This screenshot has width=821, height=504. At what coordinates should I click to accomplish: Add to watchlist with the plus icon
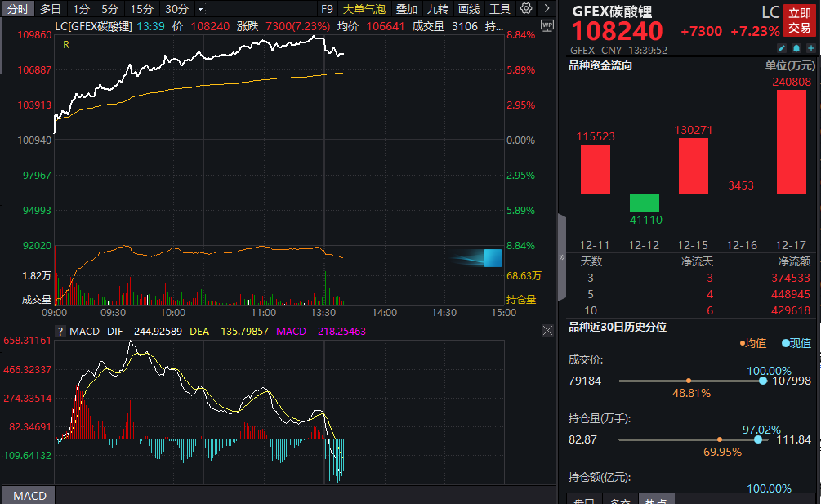point(811,49)
